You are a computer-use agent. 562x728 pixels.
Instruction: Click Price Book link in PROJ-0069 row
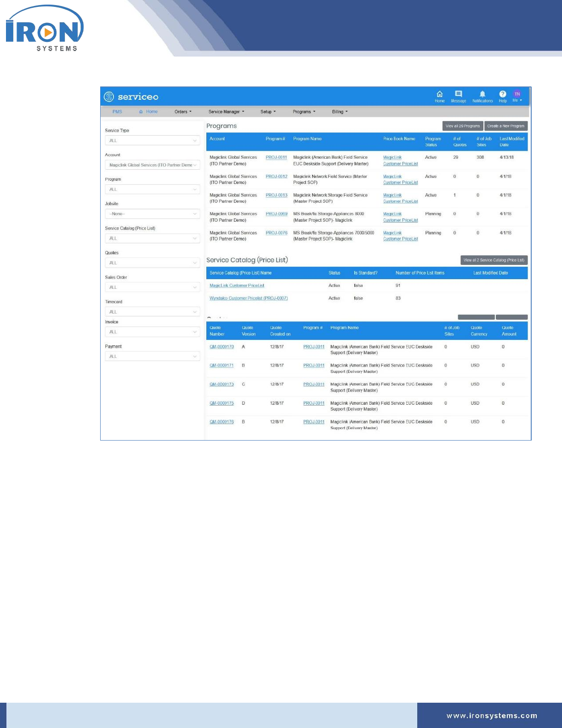(x=400, y=217)
